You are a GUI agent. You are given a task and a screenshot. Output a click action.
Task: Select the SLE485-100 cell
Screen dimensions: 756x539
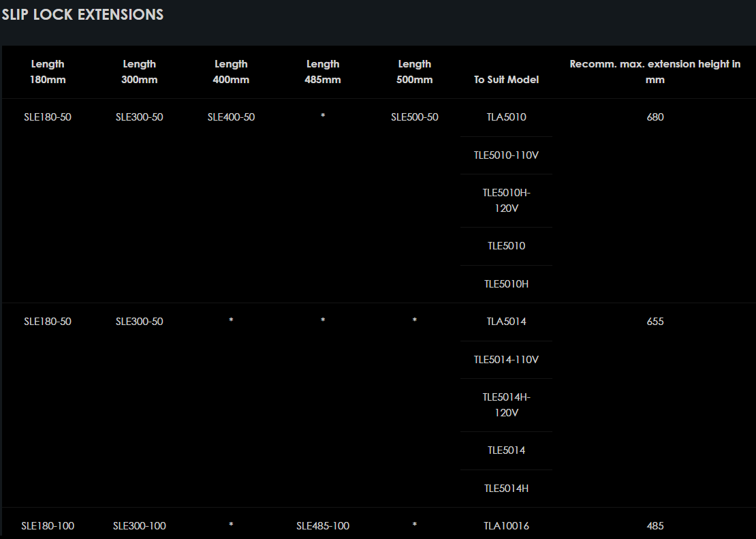pyautogui.click(x=323, y=526)
